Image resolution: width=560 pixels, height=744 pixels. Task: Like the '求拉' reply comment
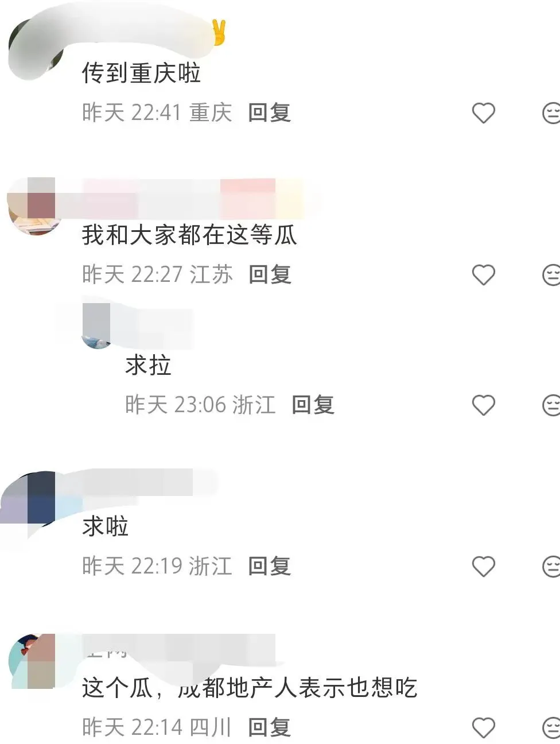[x=483, y=405]
